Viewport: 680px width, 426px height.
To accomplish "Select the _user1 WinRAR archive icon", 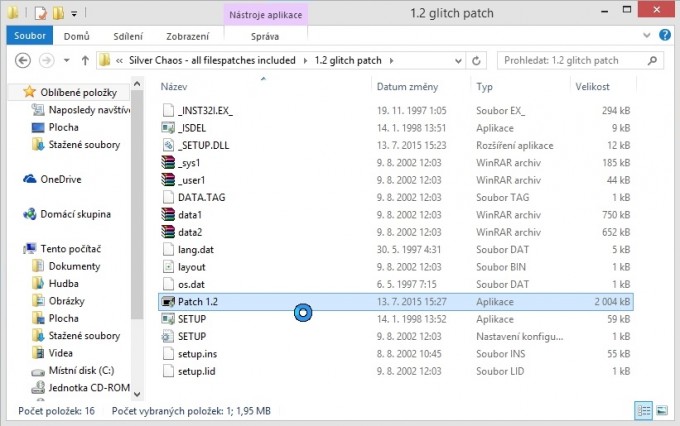I will pyautogui.click(x=168, y=180).
